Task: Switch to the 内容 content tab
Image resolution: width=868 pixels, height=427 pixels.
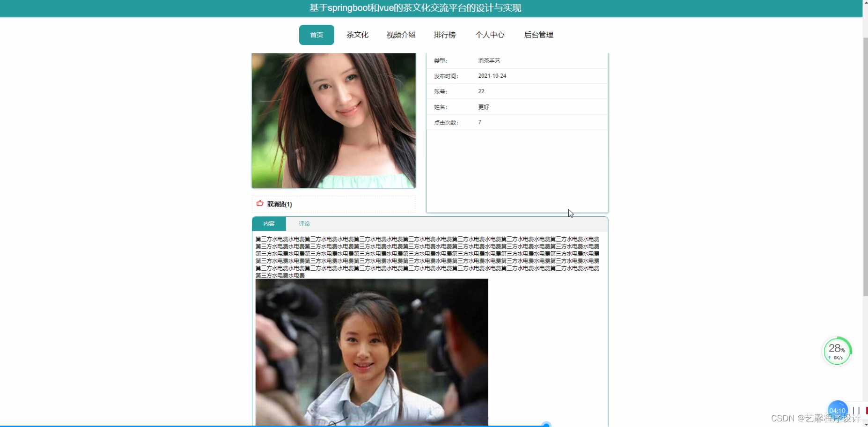Action: [269, 223]
